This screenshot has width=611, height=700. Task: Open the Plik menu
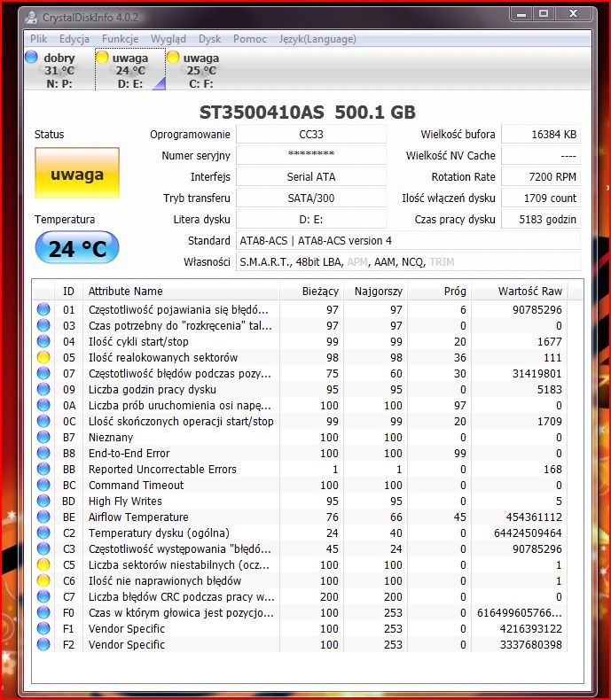38,39
